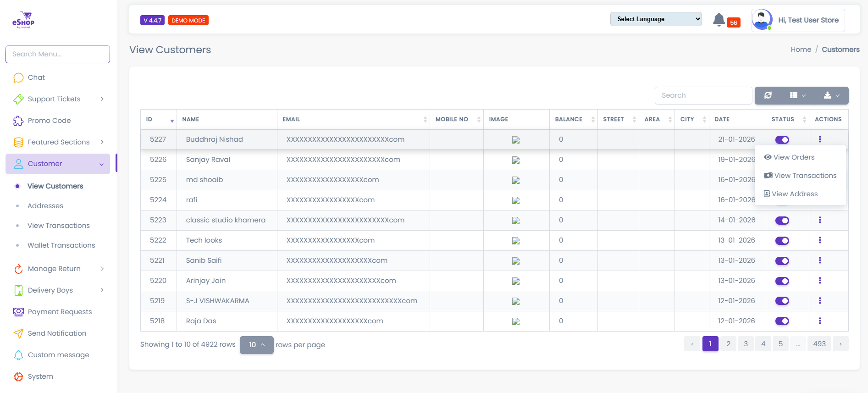Select View Transactions from actions menu
This screenshot has width=868, height=393.
click(800, 176)
